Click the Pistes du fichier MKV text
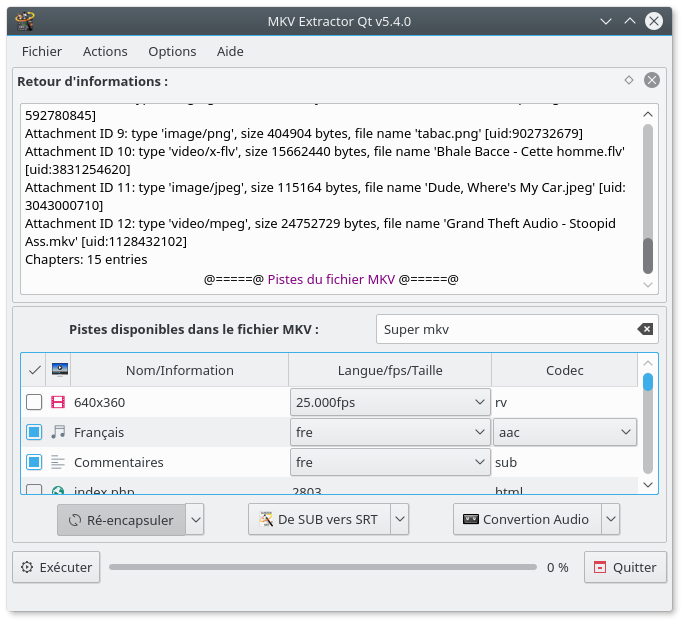Image resolution: width=685 pixels, height=624 pixels. (331, 279)
